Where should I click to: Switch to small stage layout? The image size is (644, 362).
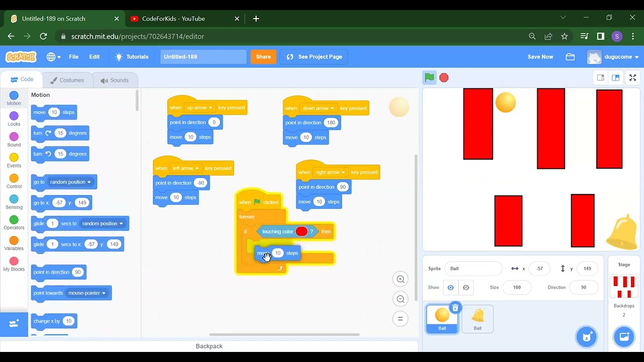600,77
